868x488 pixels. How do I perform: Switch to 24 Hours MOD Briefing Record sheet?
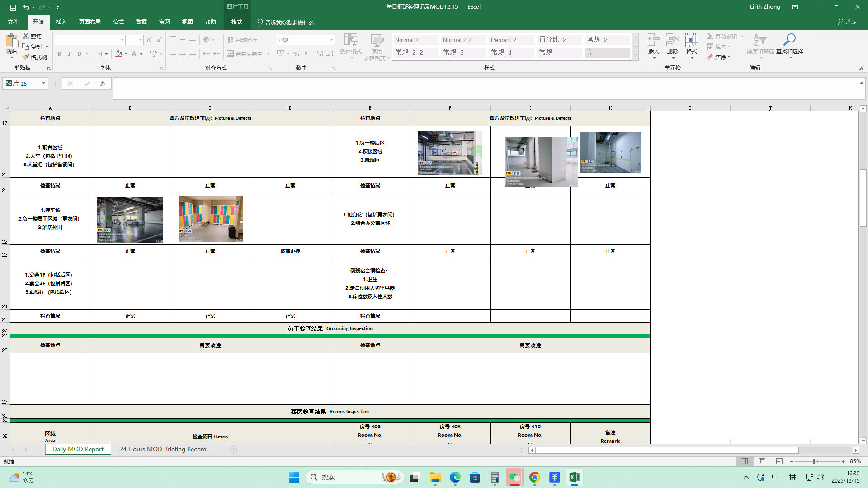click(x=163, y=449)
